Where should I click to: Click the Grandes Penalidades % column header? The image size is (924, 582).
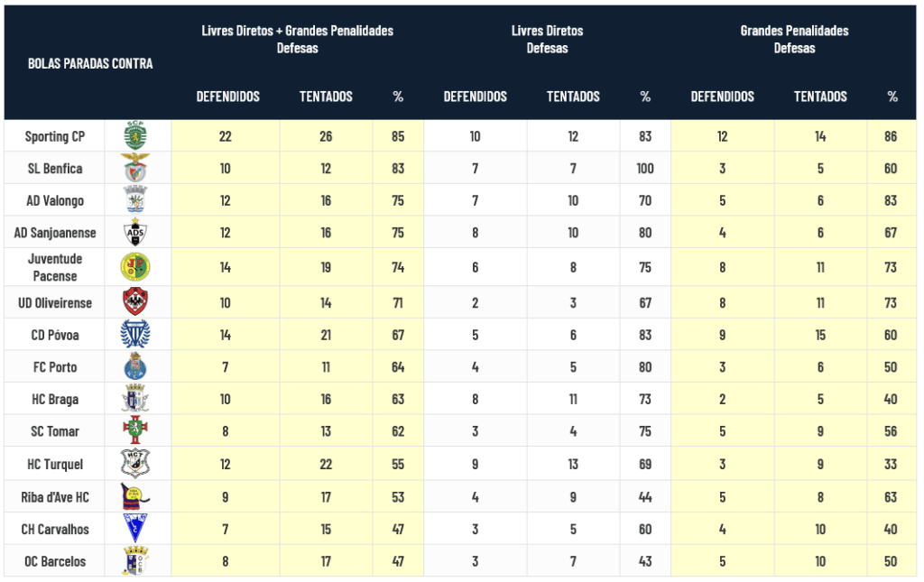pyautogui.click(x=892, y=97)
